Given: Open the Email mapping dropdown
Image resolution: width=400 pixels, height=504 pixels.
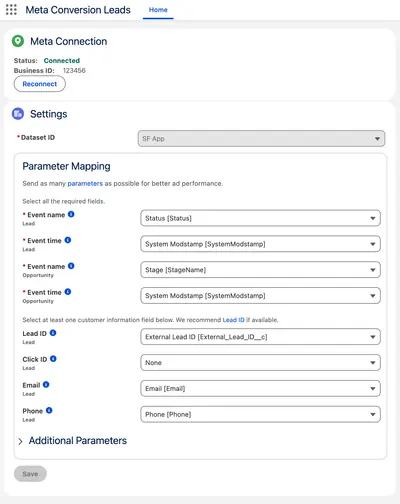Looking at the screenshot, I should point(260,389).
